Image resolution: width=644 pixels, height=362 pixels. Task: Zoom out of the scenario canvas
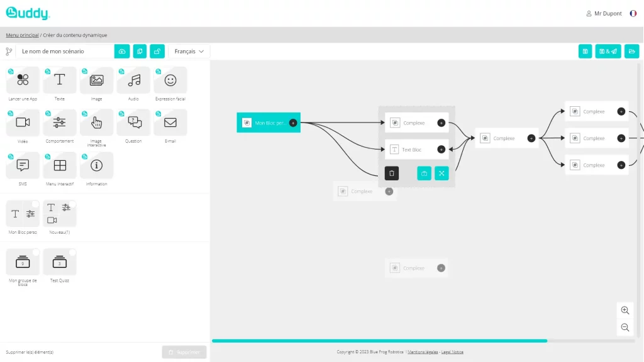[625, 327]
